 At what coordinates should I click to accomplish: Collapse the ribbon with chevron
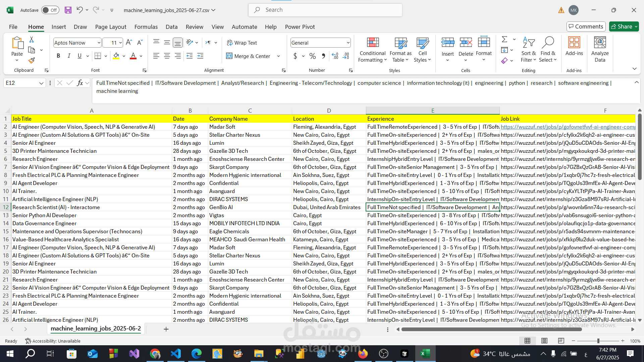pyautogui.click(x=634, y=69)
